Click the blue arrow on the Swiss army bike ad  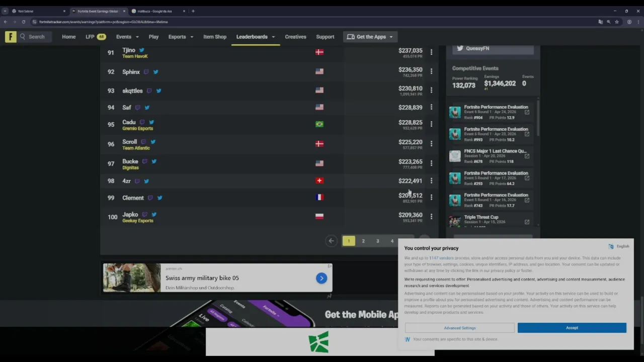click(321, 278)
